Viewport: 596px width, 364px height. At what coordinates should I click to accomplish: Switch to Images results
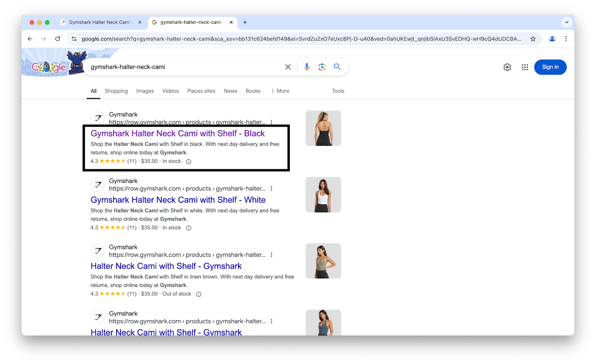(x=145, y=91)
